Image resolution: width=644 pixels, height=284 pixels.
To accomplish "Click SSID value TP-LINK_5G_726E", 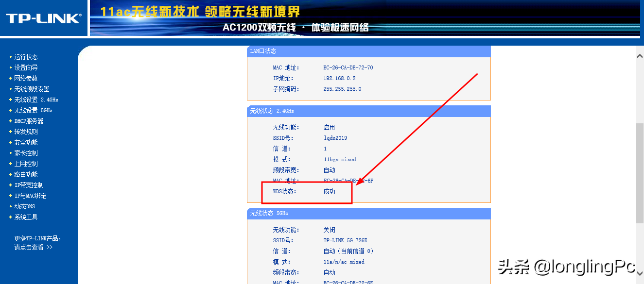I will click(345, 240).
